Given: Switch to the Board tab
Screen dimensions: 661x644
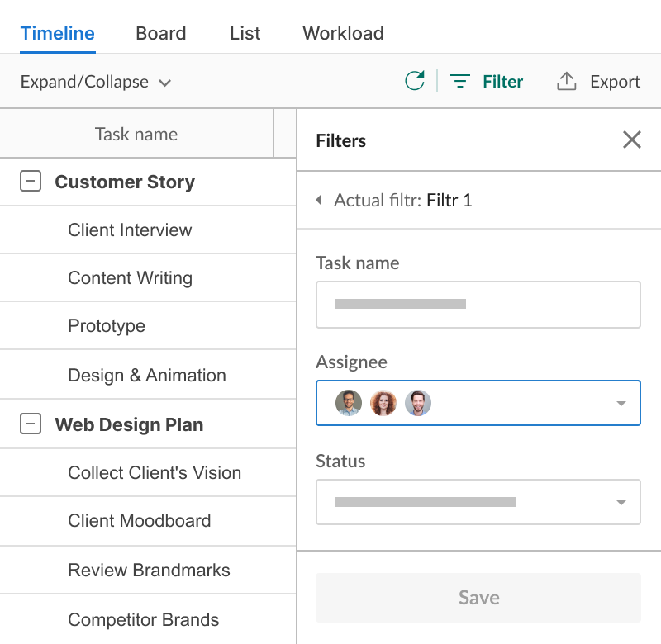Looking at the screenshot, I should (x=160, y=34).
